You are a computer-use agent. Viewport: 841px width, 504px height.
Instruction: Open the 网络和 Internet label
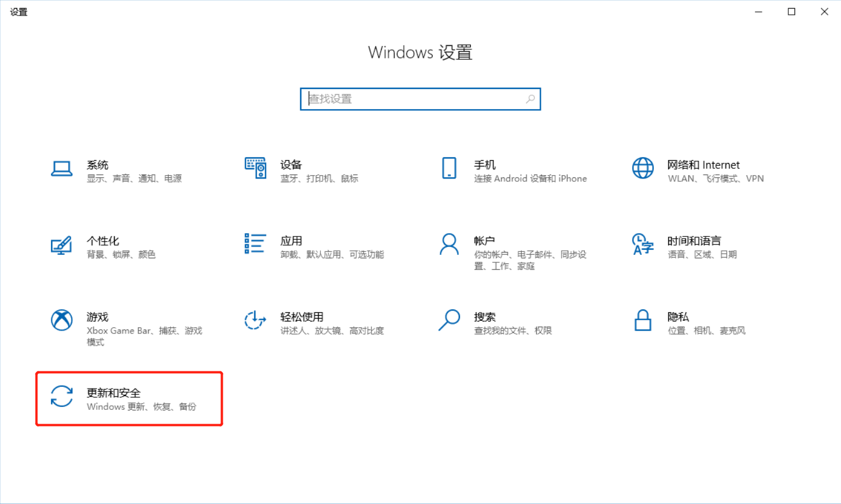(703, 165)
